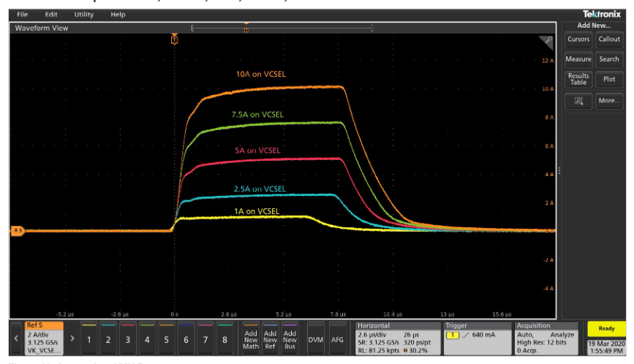Screen dimensions: 634x364
Task: Click the orange trigger position marker T
Action: coord(174,39)
